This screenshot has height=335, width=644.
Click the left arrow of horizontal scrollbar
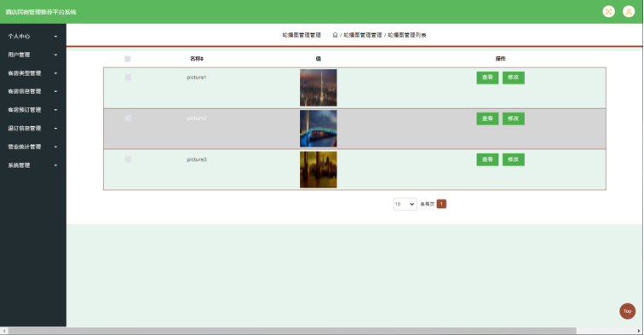(x=4, y=331)
